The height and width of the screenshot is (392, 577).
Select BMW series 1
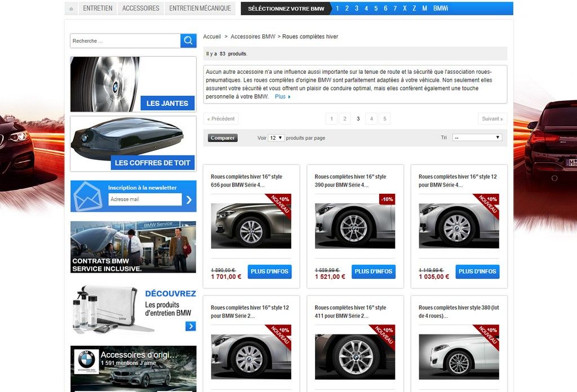coord(337,8)
